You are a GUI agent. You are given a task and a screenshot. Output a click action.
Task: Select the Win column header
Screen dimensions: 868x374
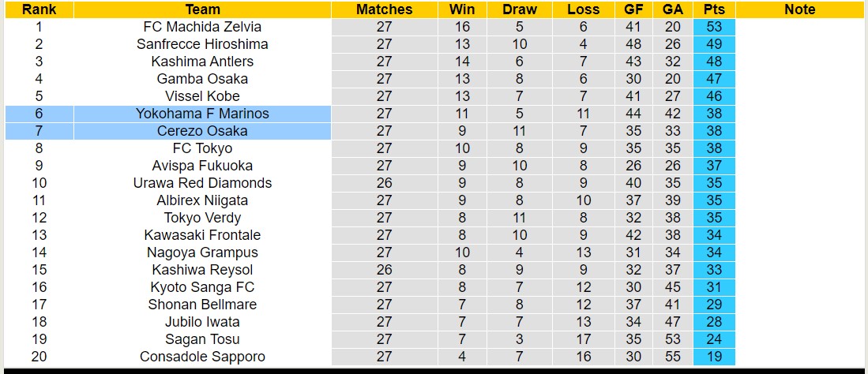pos(462,9)
